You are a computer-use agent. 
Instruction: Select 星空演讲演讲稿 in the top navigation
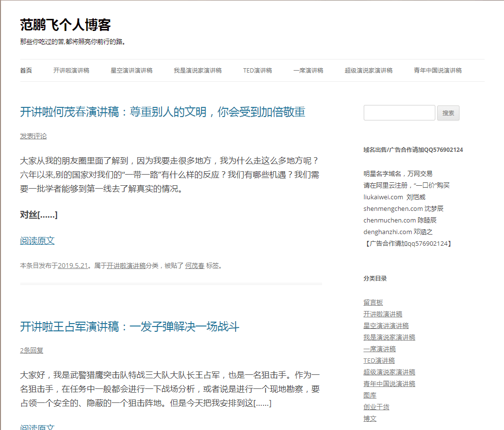[131, 70]
